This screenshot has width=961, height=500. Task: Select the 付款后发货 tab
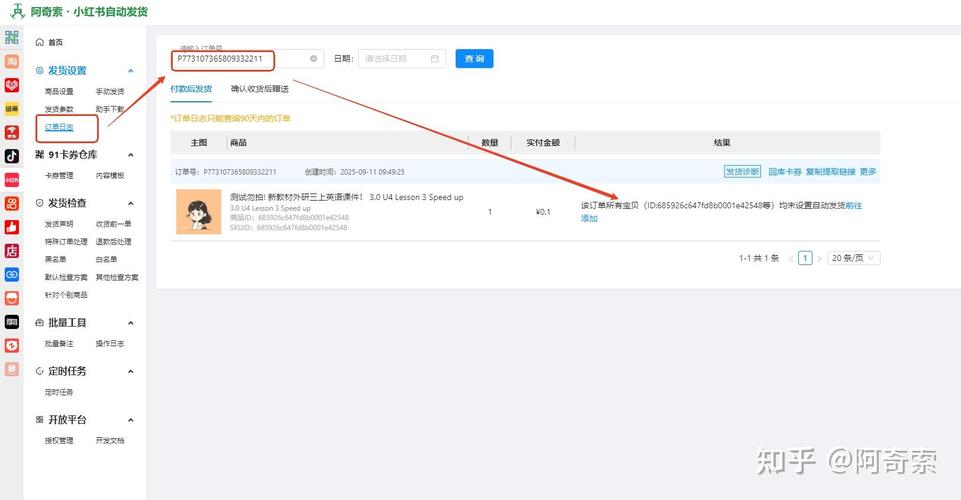click(x=191, y=89)
